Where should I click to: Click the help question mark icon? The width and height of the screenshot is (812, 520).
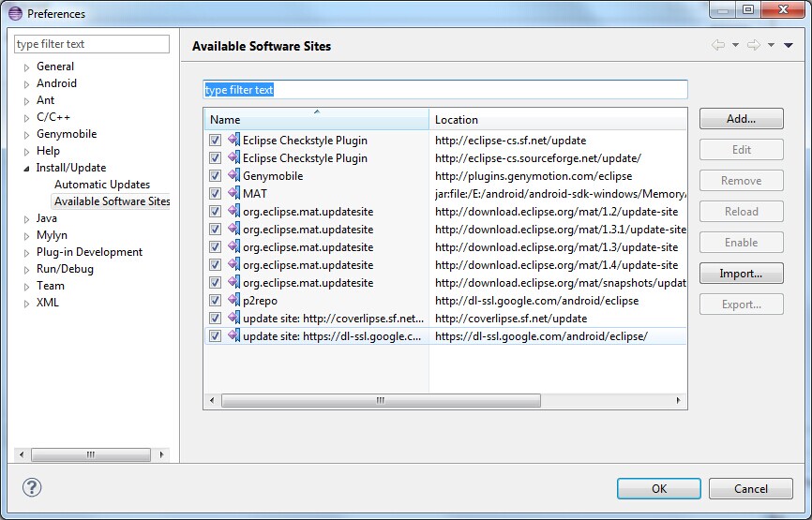coord(32,488)
